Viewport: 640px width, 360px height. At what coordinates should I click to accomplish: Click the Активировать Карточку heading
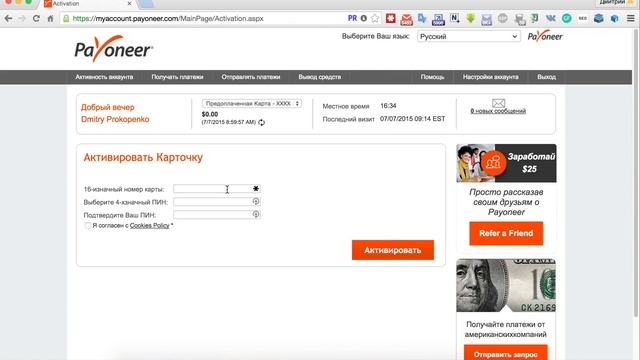tap(143, 158)
